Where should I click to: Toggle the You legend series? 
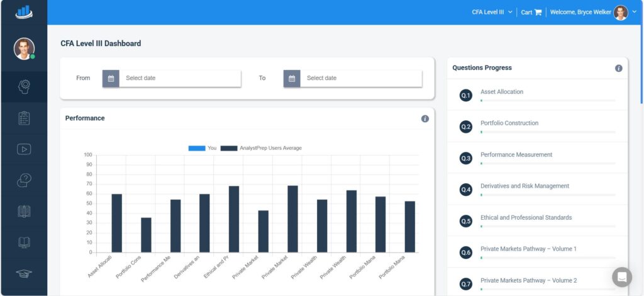point(203,148)
